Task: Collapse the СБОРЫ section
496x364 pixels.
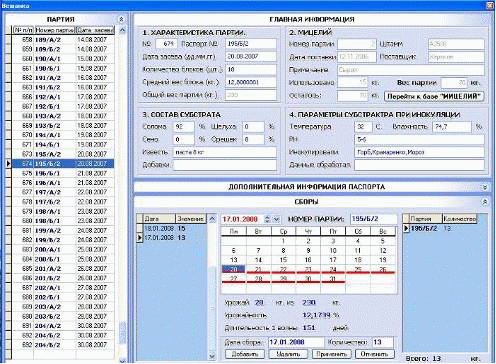Action: point(485,202)
